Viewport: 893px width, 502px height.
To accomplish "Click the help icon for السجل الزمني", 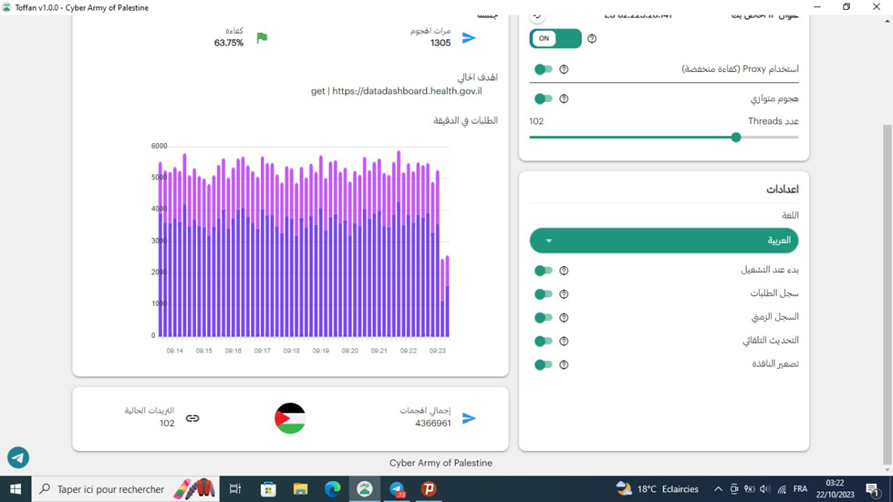I will click(564, 318).
